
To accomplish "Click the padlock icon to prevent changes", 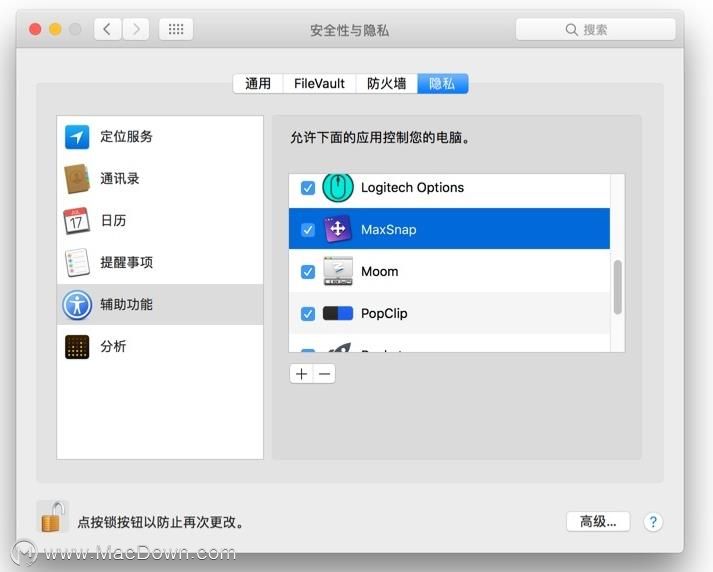I will (51, 517).
